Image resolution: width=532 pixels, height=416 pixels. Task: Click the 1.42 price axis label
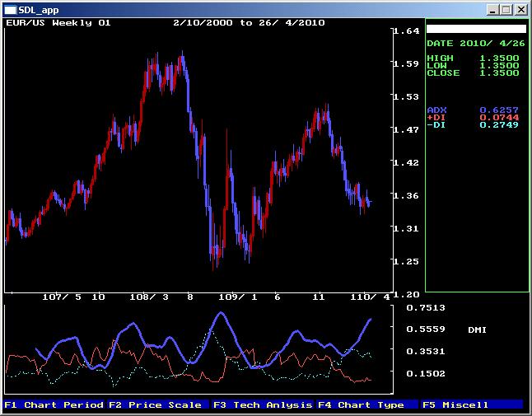[x=407, y=162]
